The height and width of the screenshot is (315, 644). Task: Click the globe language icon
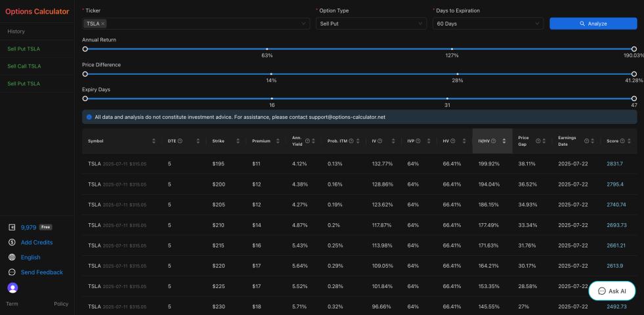click(x=12, y=257)
